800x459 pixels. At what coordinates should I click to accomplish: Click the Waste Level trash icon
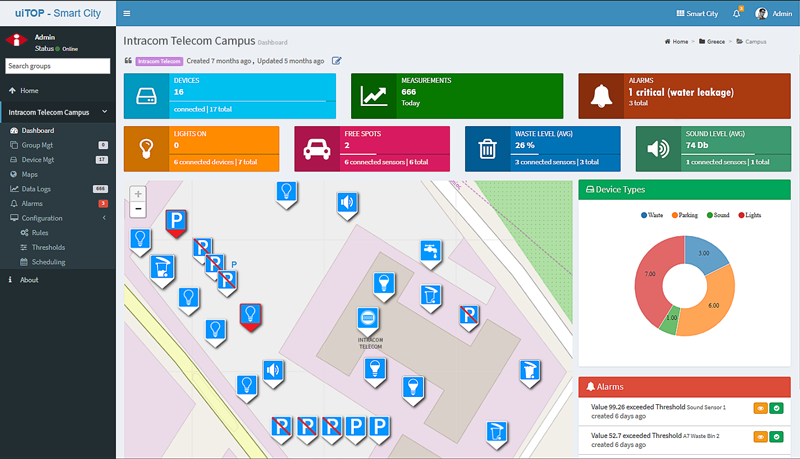click(x=487, y=149)
